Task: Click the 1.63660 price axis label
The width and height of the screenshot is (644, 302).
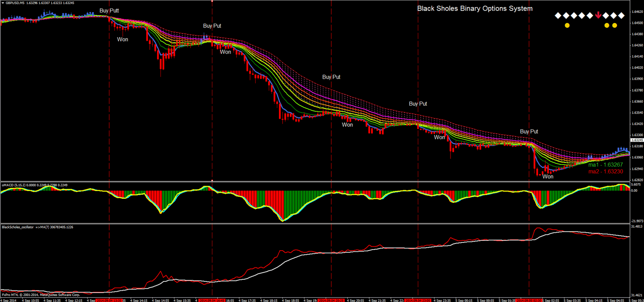Action: (637, 101)
